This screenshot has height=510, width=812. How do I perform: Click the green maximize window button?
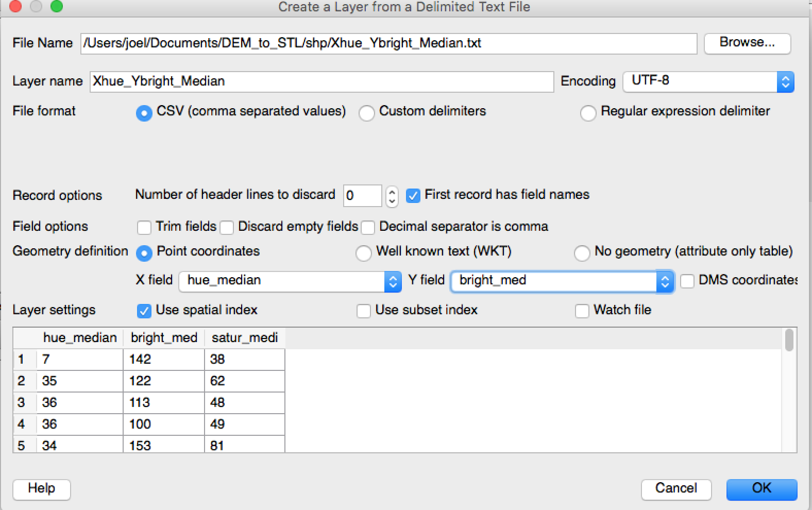pos(56,7)
